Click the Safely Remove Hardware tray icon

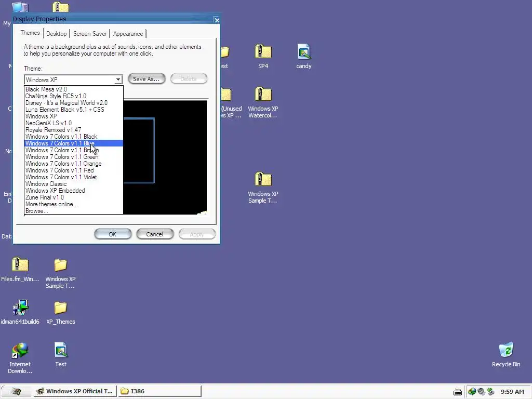click(490, 392)
